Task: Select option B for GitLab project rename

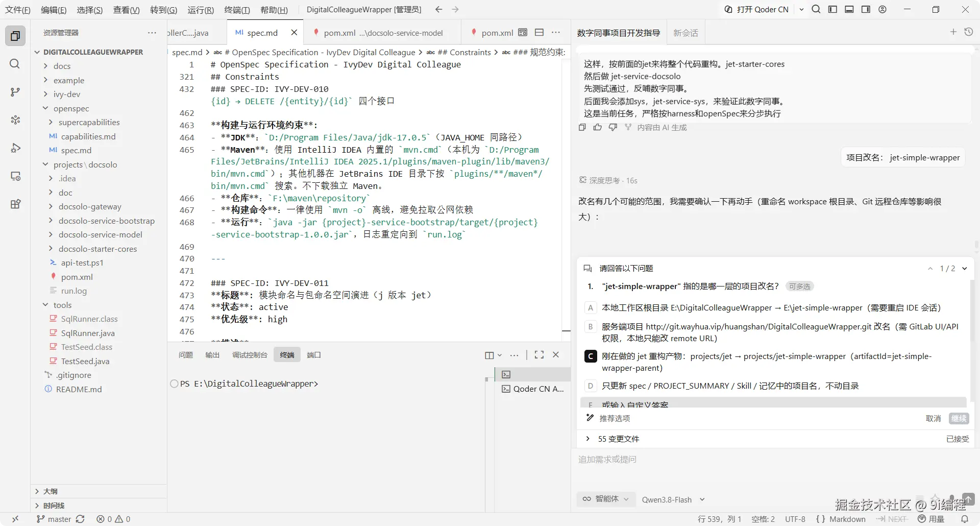Action: 774,332
